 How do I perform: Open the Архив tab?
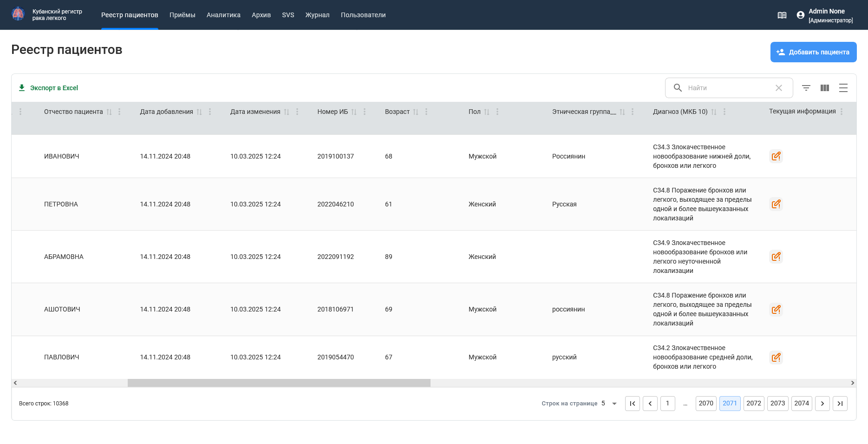pyautogui.click(x=261, y=15)
